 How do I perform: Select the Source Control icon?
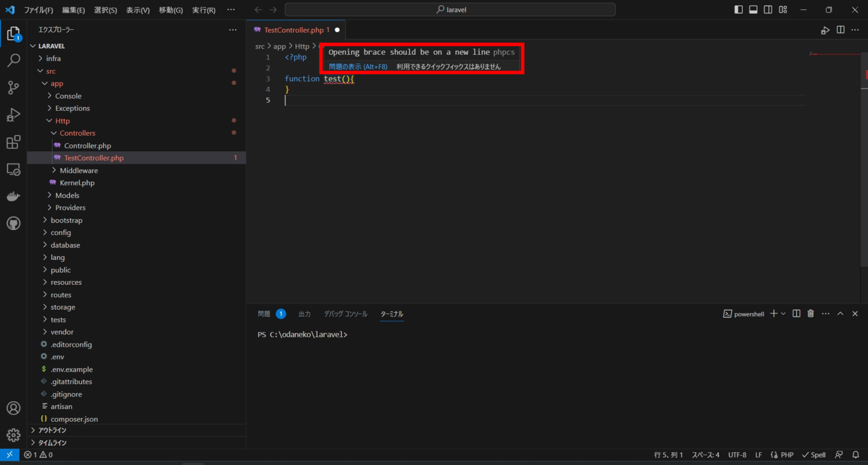point(13,88)
